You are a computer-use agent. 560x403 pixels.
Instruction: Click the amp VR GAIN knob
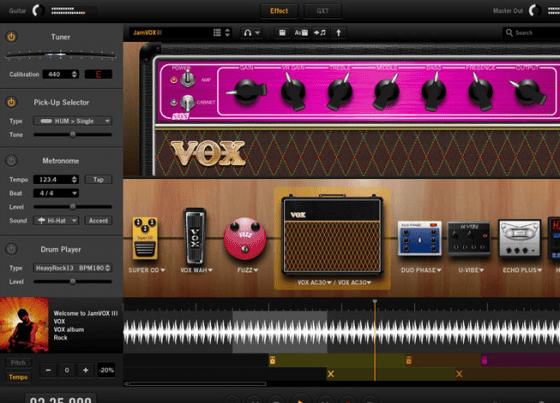293,92
